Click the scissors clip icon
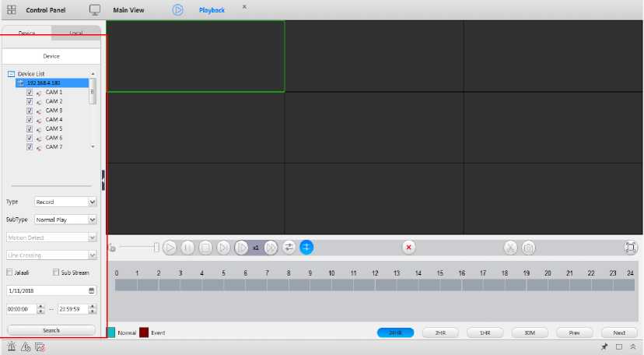Viewport: 644px width, 355px height. click(510, 248)
